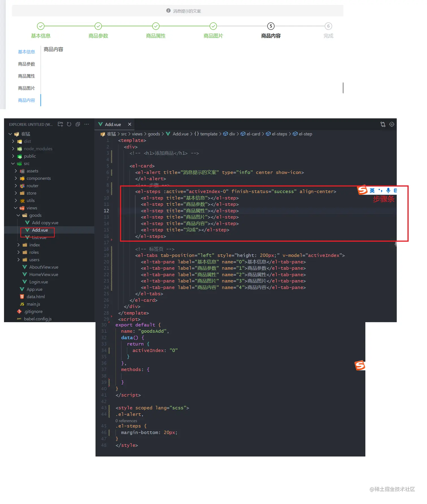427x504 pixels.
Task: Click the Sogou microphone voice input icon
Action: 388,191
